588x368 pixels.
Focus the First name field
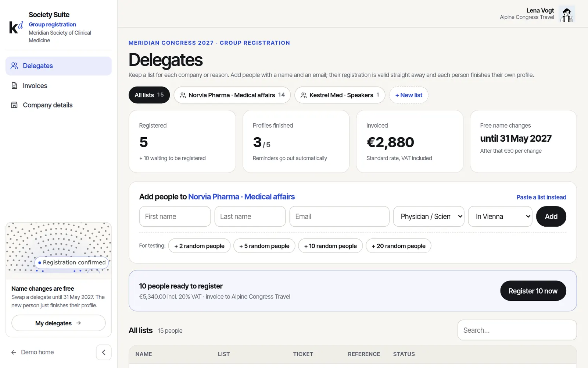click(x=175, y=216)
